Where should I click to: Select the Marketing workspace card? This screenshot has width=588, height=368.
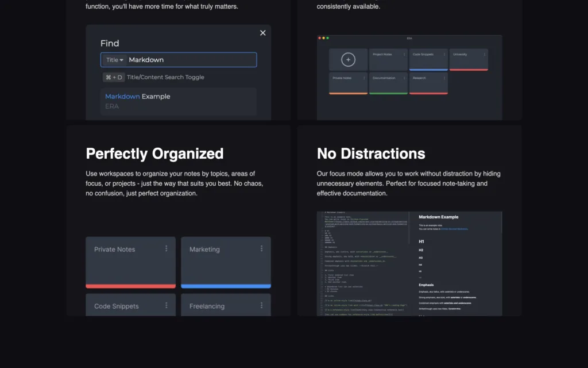point(226,262)
